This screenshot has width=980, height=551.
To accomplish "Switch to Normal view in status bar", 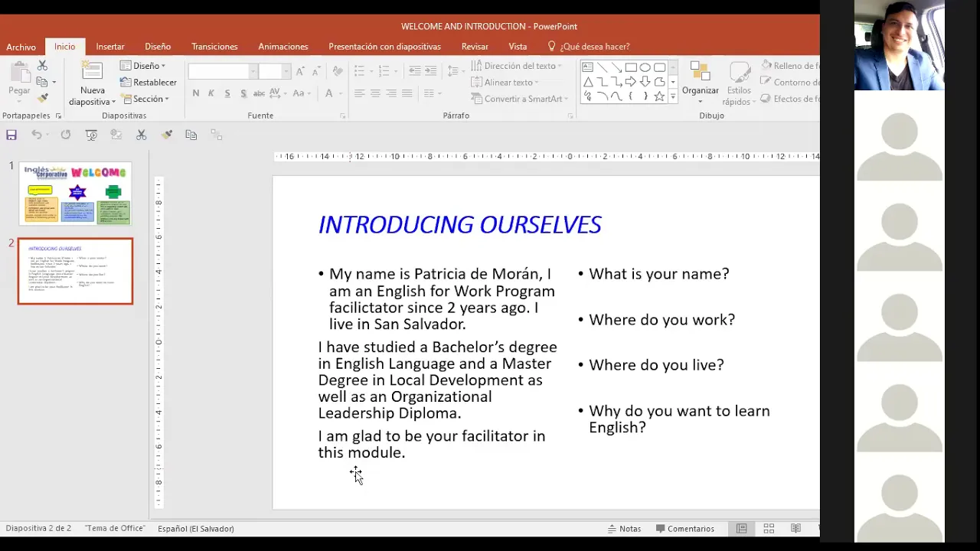I will (741, 529).
